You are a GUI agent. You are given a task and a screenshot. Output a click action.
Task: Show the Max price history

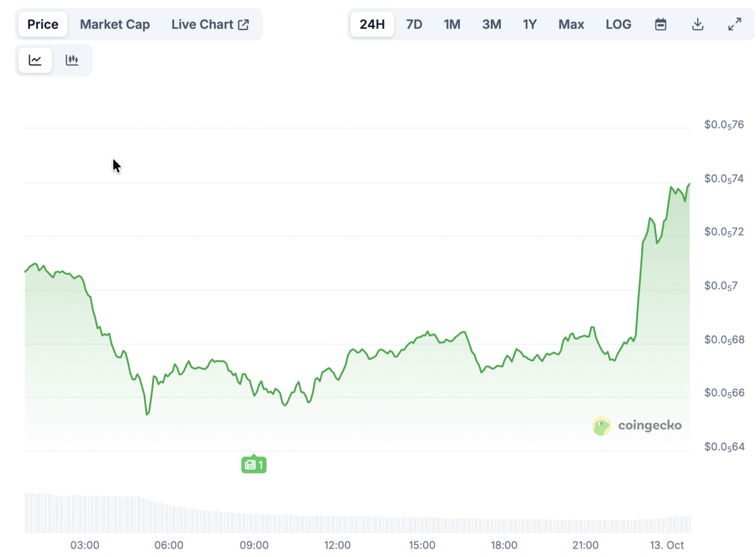[x=571, y=24]
